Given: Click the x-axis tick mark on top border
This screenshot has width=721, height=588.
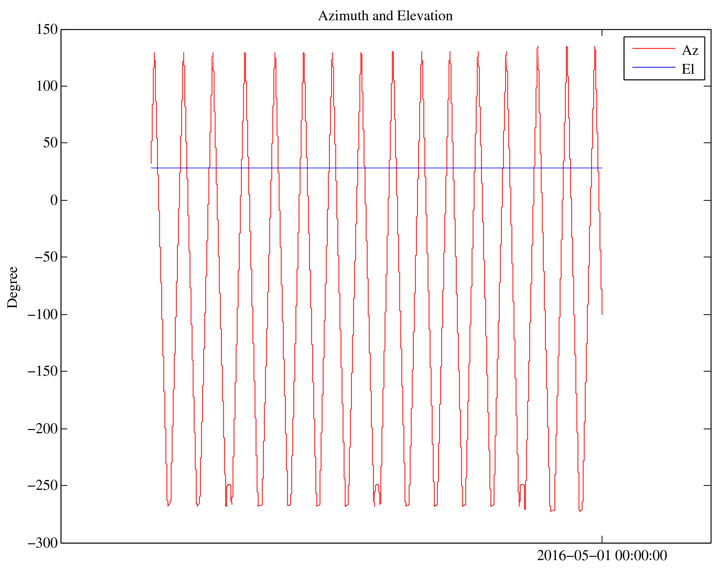Looking at the screenshot, I should tap(602, 33).
